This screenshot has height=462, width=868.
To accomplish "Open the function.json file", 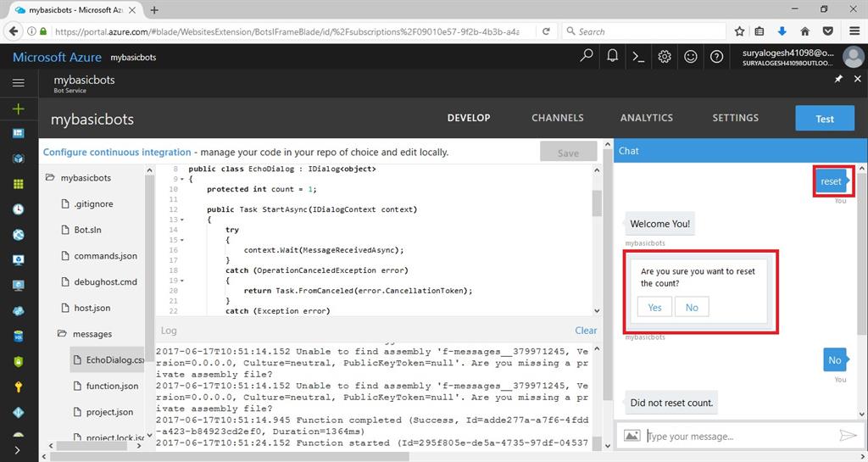I will [x=106, y=386].
